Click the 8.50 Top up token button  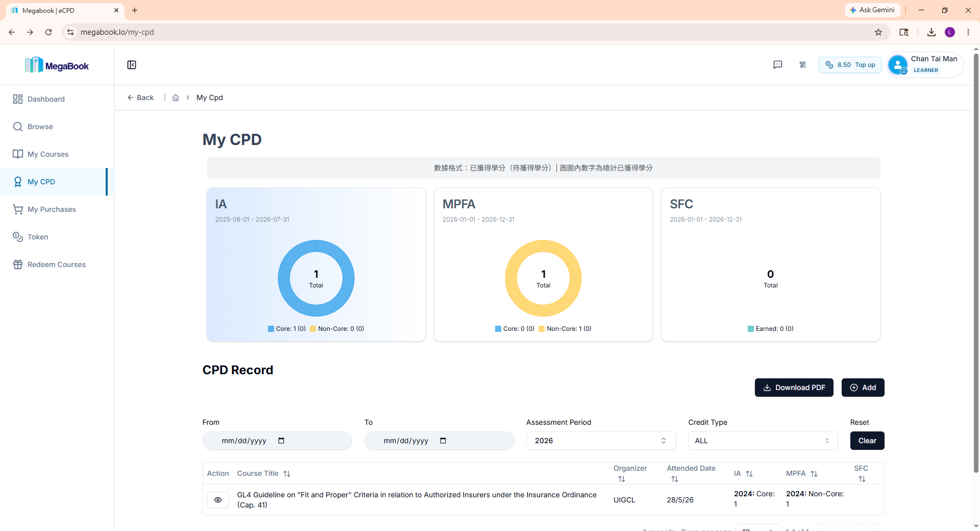click(850, 65)
